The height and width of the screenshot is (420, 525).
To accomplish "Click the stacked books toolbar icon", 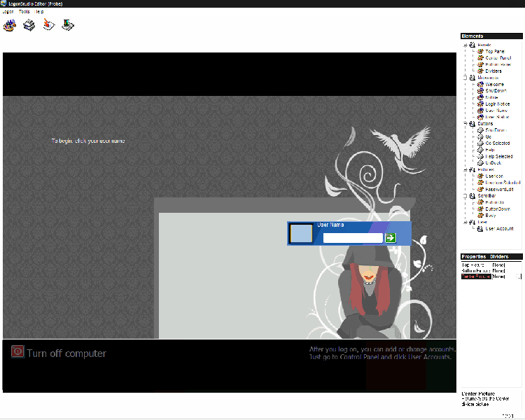I will pos(29,26).
